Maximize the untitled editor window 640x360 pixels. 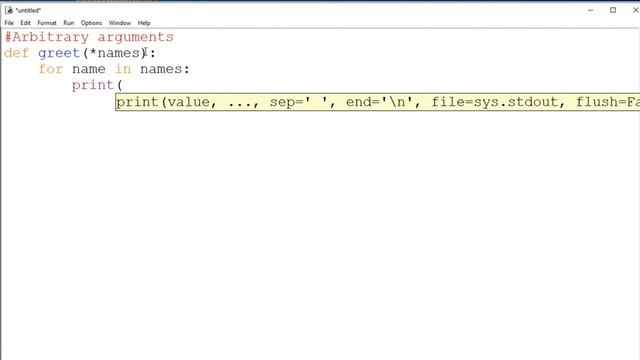[613, 10]
